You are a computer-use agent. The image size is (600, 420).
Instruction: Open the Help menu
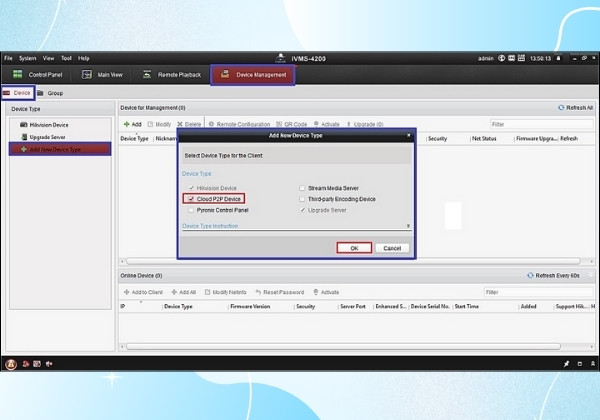(83, 58)
